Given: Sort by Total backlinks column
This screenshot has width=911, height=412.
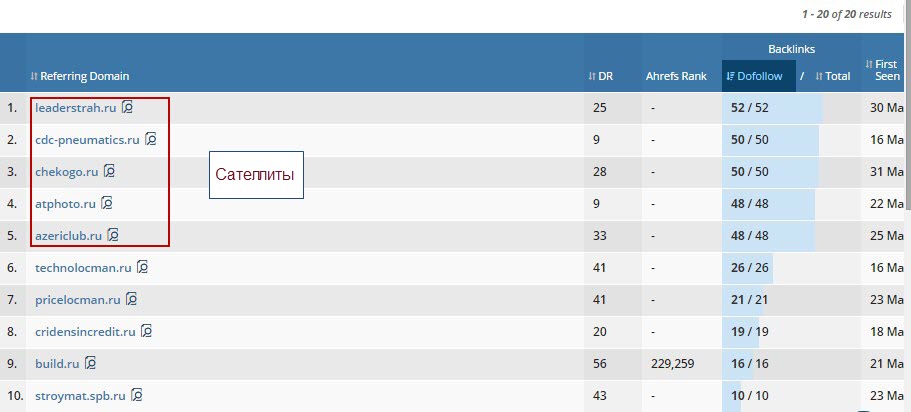Looking at the screenshot, I should pos(833,76).
